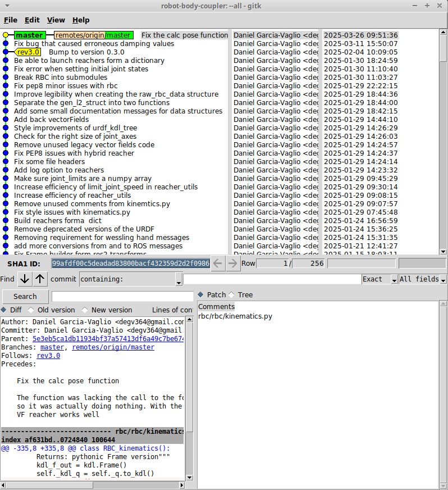Switch to Old version view
Viewport: 448px width, 490px height.
31,310
